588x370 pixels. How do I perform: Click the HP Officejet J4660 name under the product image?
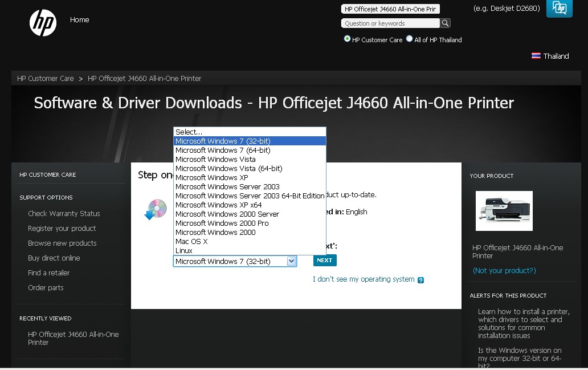(517, 252)
